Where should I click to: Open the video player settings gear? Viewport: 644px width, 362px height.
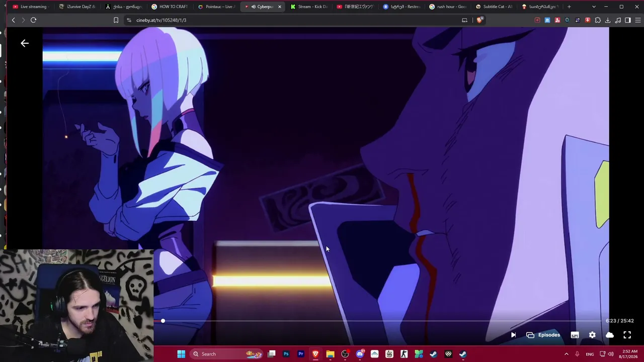(592, 335)
